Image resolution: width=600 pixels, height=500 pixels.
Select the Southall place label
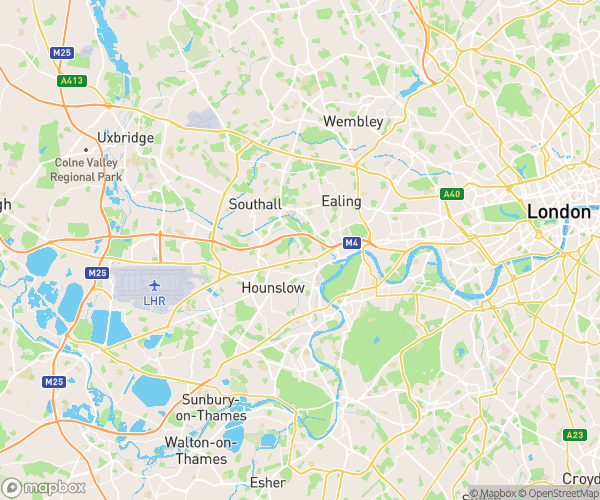(x=255, y=204)
